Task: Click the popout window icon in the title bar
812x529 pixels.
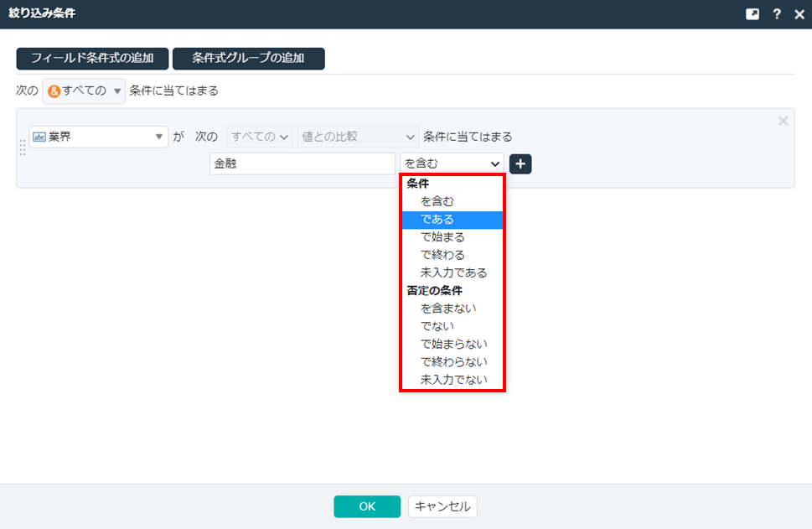Action: [753, 14]
